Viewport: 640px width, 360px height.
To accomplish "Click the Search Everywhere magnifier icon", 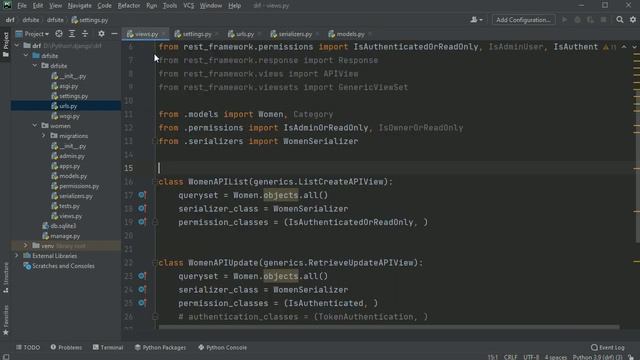I will tap(620, 20).
